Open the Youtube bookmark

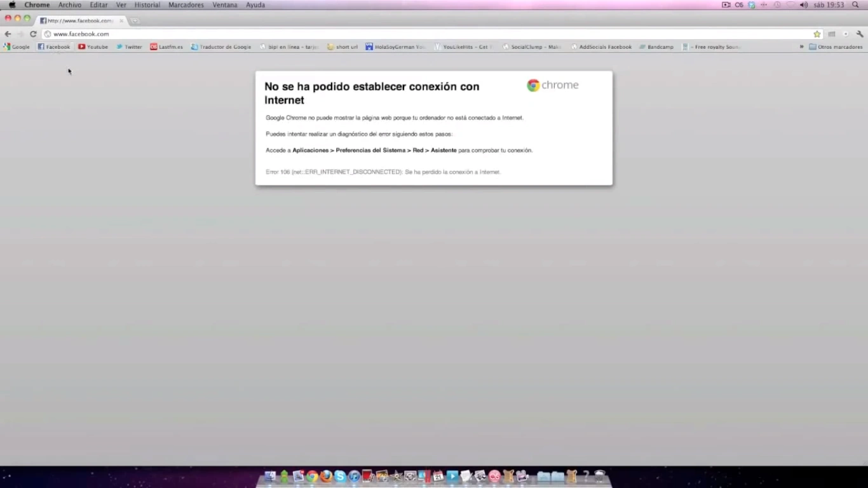(x=93, y=46)
